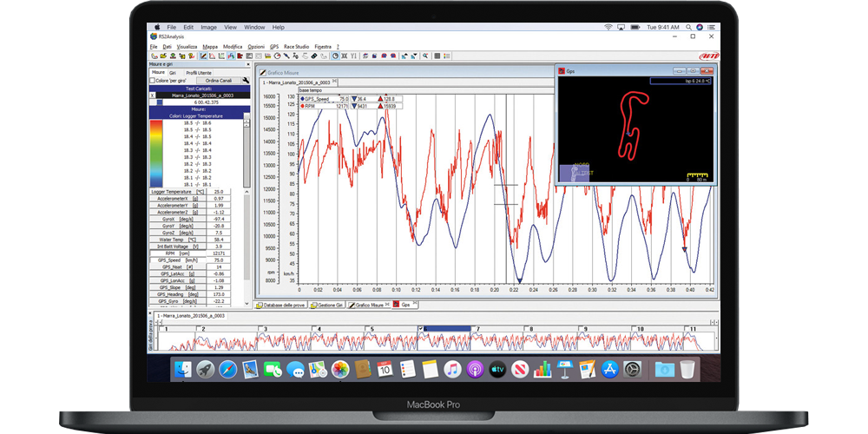Open Photos from the dock
The height and width of the screenshot is (434, 868).
[340, 369]
